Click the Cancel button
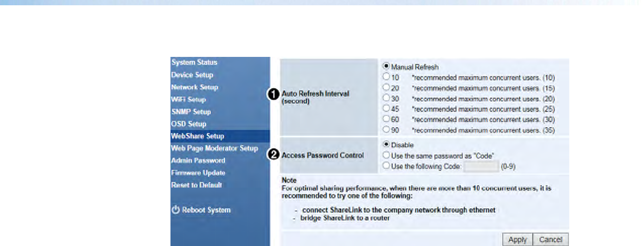 [x=551, y=240]
